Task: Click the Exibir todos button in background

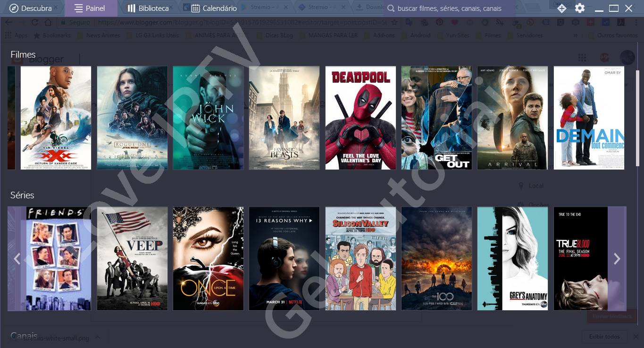Action: pyautogui.click(x=604, y=337)
